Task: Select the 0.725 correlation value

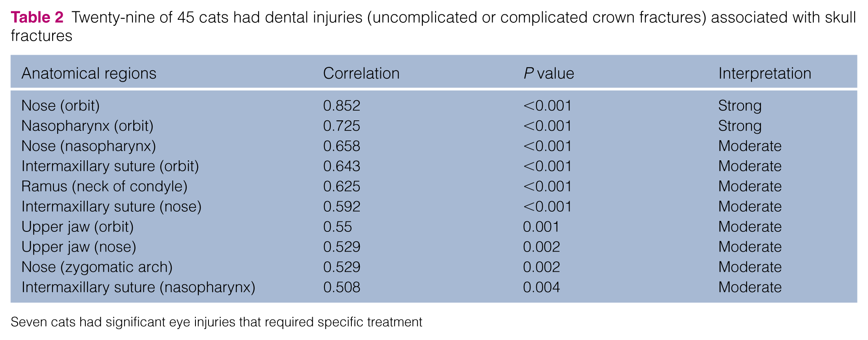Action: click(x=342, y=126)
